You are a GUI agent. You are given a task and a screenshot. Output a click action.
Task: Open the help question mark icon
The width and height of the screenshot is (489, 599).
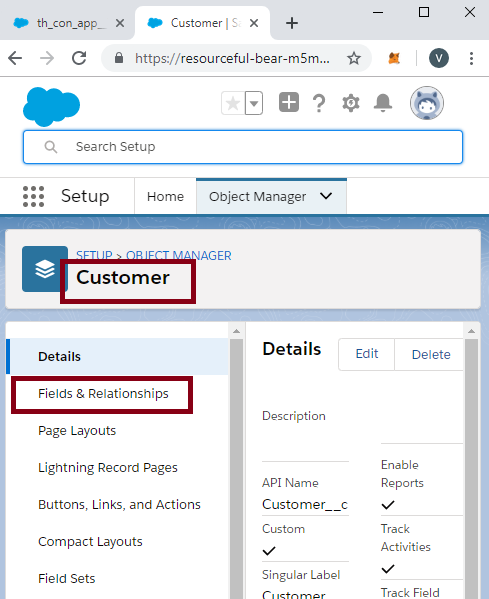coord(319,103)
